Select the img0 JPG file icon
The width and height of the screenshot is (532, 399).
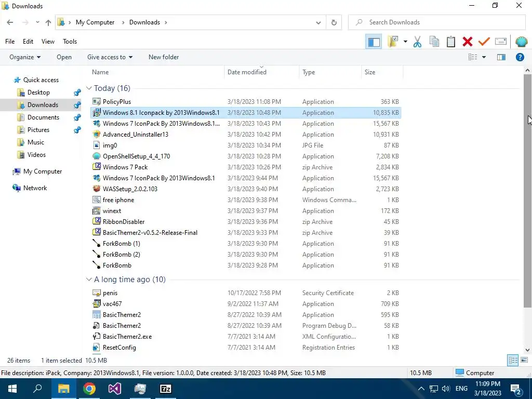[96, 145]
